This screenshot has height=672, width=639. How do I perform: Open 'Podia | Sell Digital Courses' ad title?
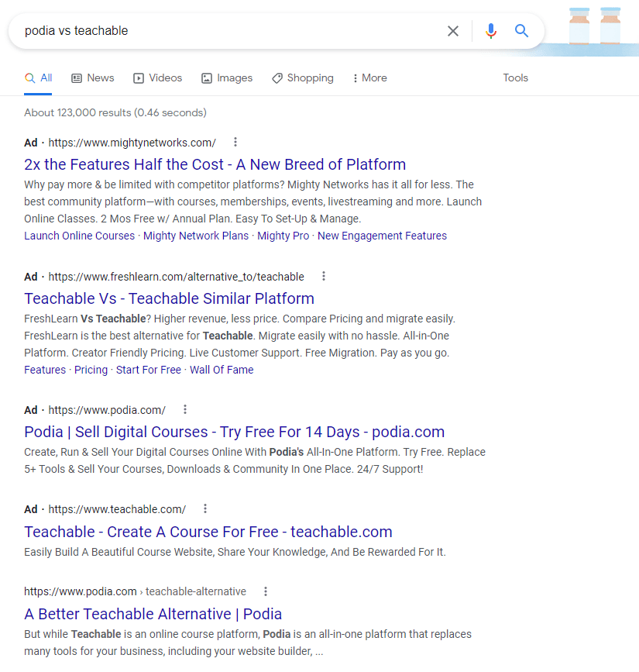(x=234, y=432)
